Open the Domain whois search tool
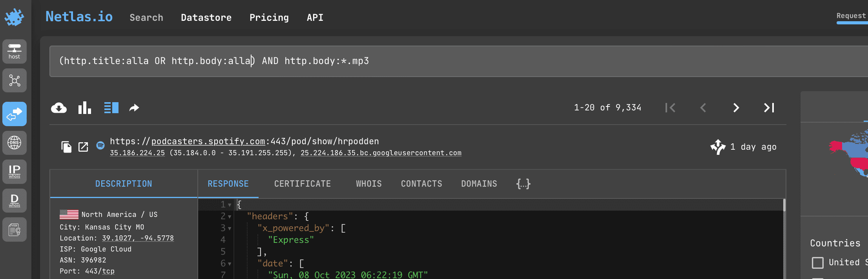Image resolution: width=868 pixels, height=279 pixels. pos(15,201)
